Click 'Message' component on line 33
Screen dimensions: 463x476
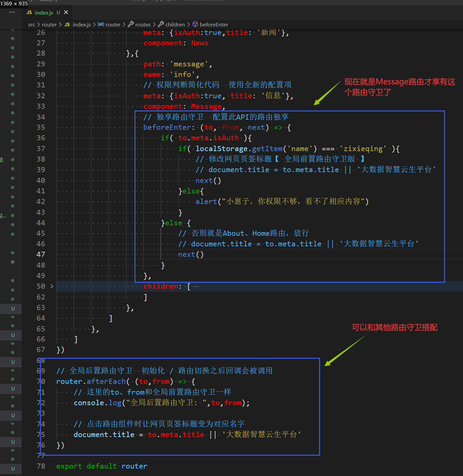click(x=206, y=106)
